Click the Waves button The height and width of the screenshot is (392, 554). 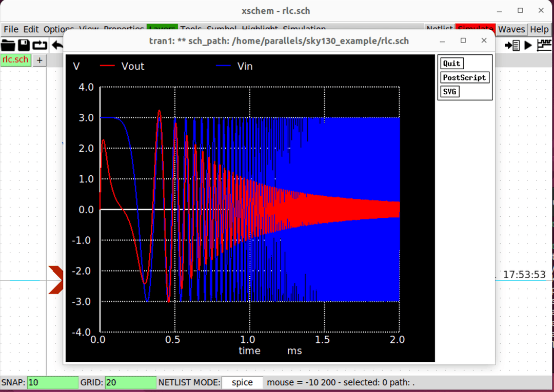click(x=511, y=29)
